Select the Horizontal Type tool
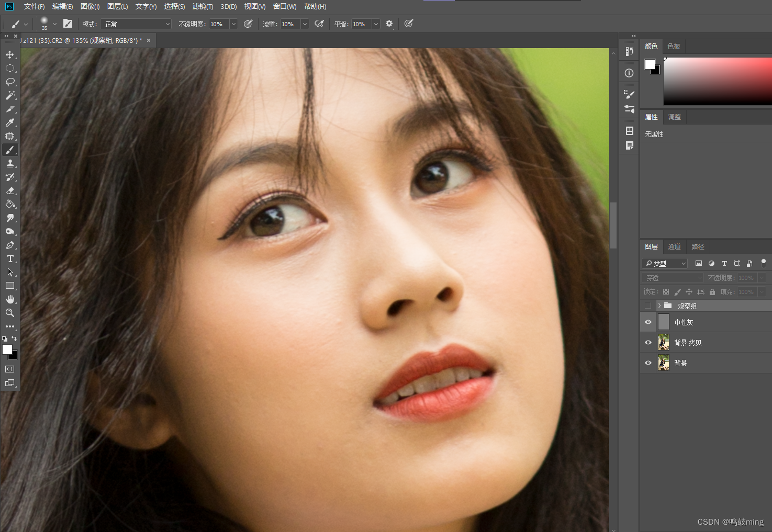The image size is (772, 532). [x=10, y=259]
